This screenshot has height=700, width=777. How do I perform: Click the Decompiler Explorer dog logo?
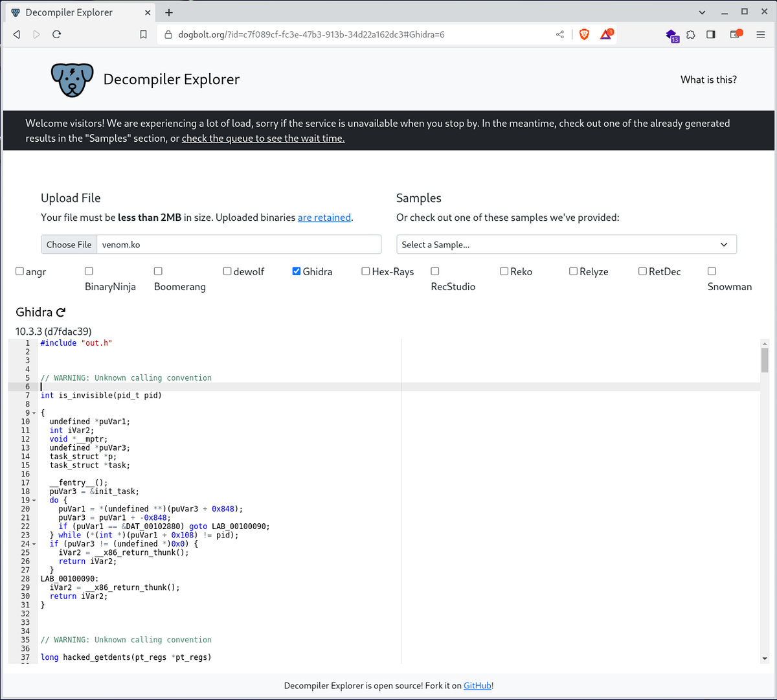72,80
